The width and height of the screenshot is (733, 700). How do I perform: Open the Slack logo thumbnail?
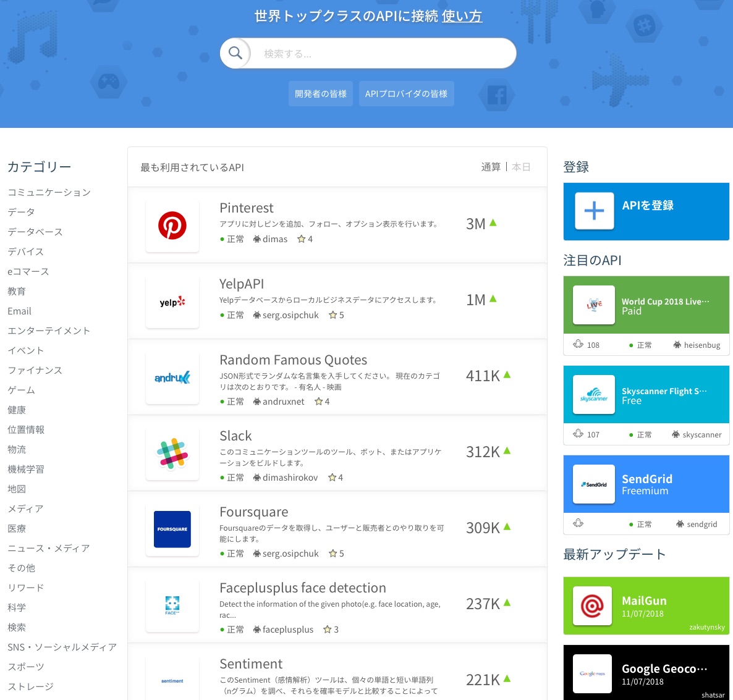pyautogui.click(x=172, y=453)
